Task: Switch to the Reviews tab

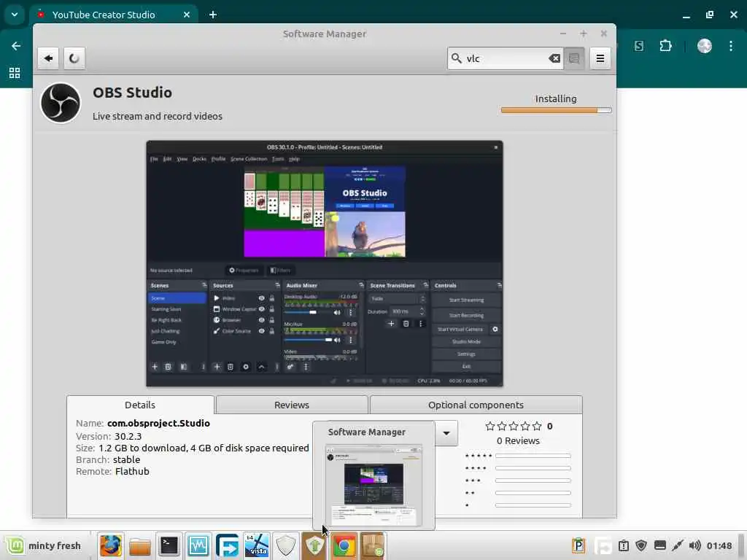Action: point(292,405)
